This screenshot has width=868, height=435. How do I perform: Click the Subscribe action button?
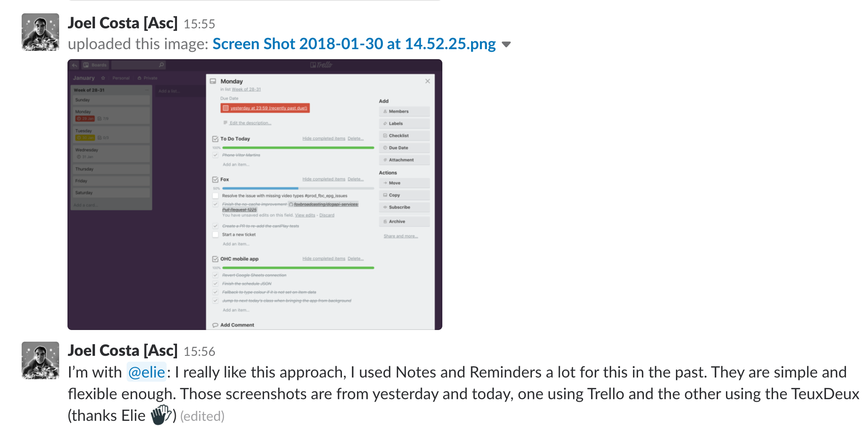(404, 207)
